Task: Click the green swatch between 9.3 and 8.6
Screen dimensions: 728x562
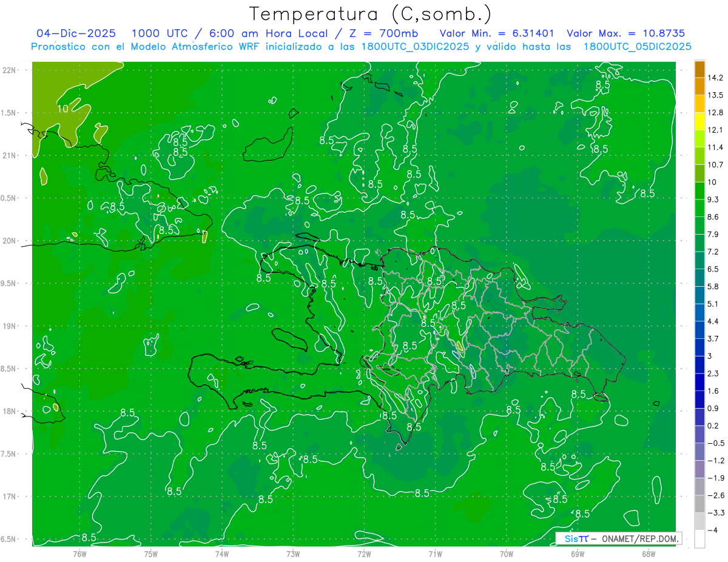Action: tap(699, 208)
